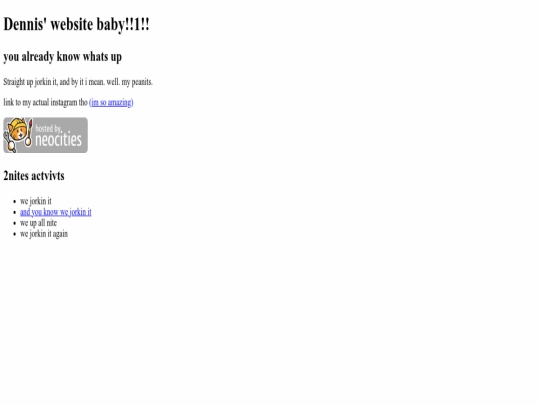The image size is (540, 405).
Task: Click the bullet before "we jorkin it"
Action: (14, 201)
